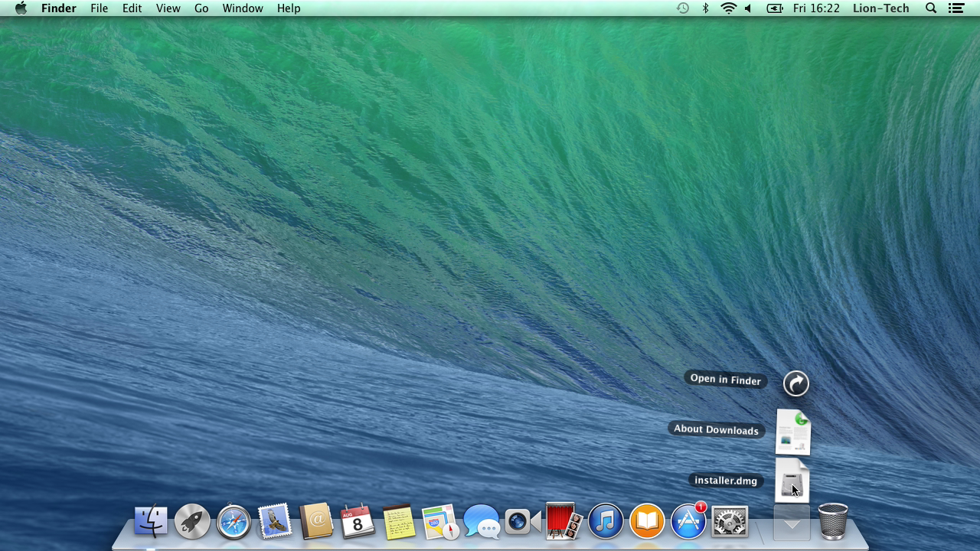Open the Mail stamp icon
The width and height of the screenshot is (980, 551).
click(275, 522)
